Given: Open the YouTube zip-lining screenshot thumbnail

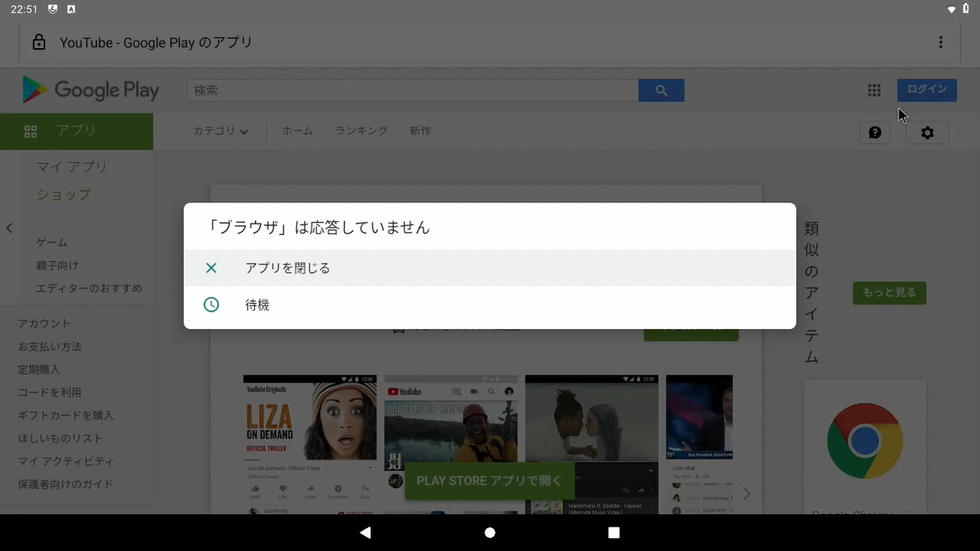Looking at the screenshot, I should coord(451,444).
